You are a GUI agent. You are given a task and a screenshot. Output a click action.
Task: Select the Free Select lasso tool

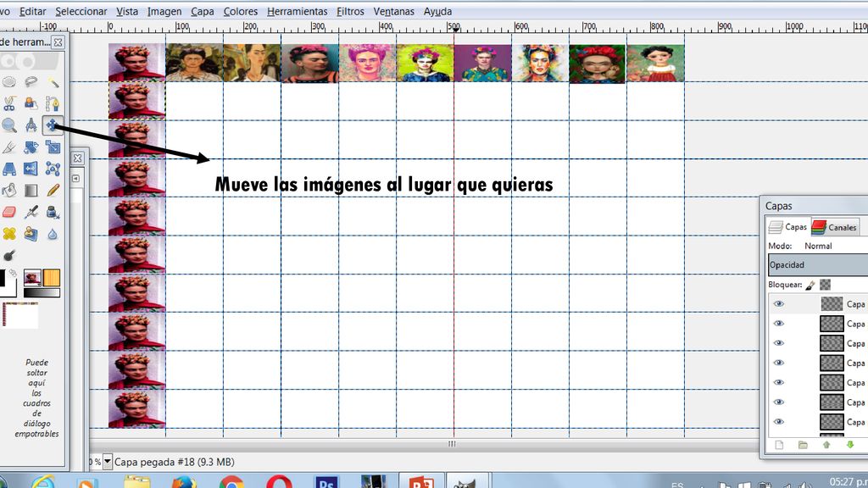point(31,82)
